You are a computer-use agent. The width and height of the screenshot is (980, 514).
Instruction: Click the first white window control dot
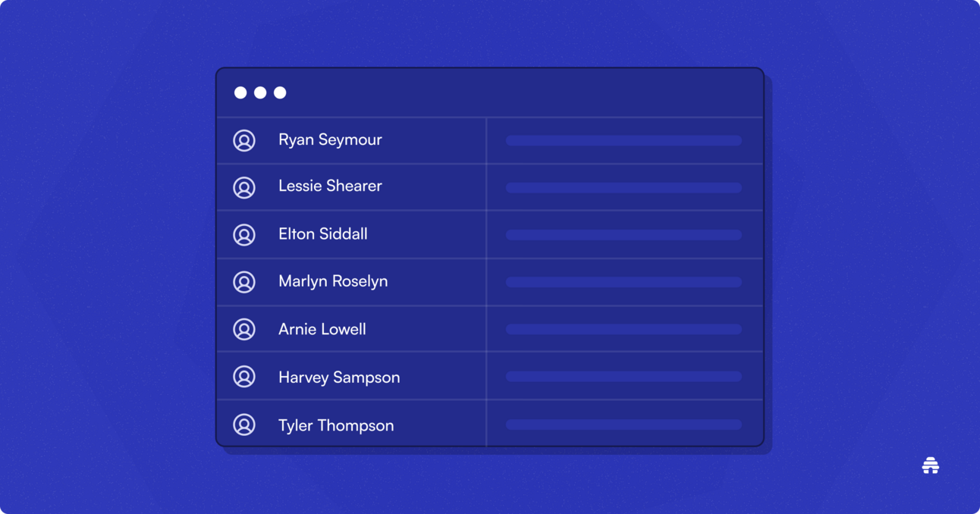[x=240, y=92]
